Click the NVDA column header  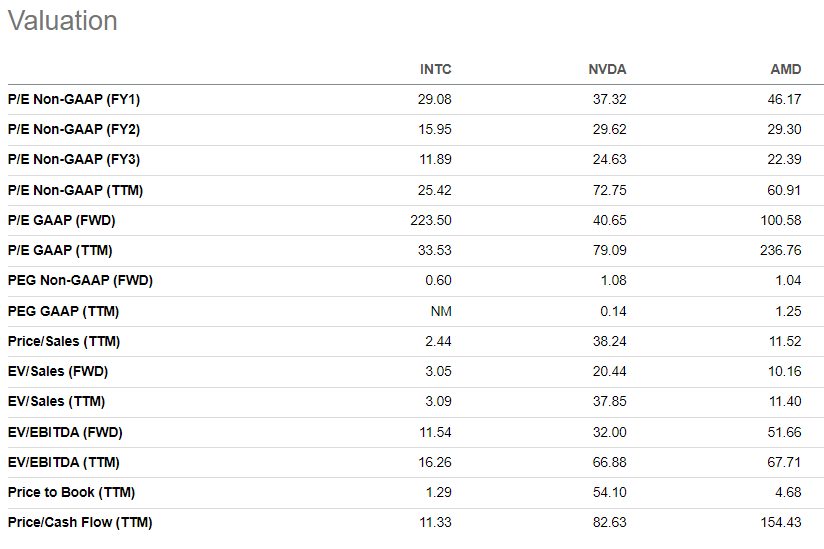pos(607,69)
